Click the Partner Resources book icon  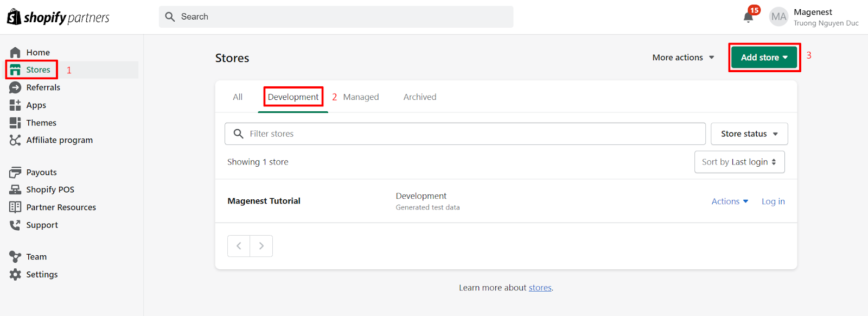(15, 207)
